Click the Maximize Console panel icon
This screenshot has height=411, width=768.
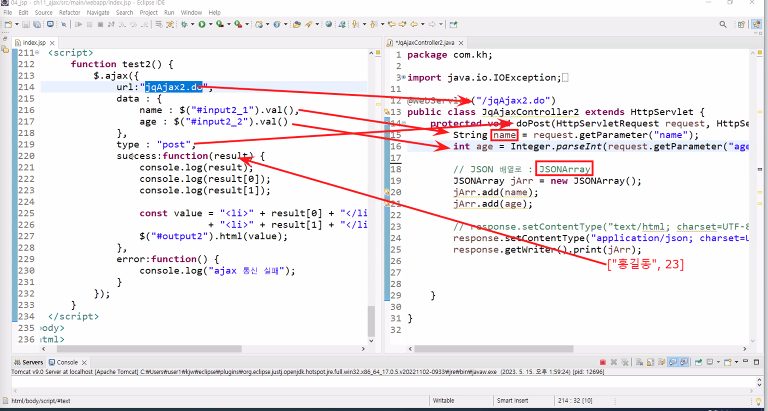click(x=756, y=362)
